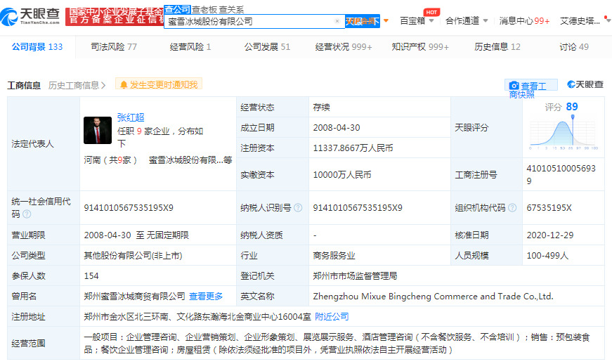The image size is (612, 364).
Task: Expand the 合作通道 menu
Action: [x=467, y=21]
